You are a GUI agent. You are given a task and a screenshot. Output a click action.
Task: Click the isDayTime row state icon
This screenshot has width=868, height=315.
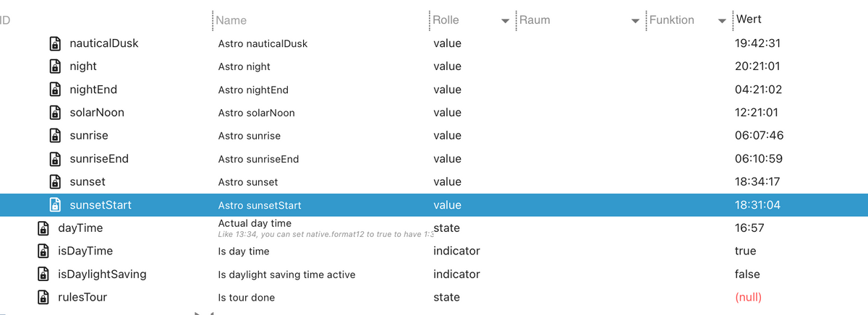point(43,251)
